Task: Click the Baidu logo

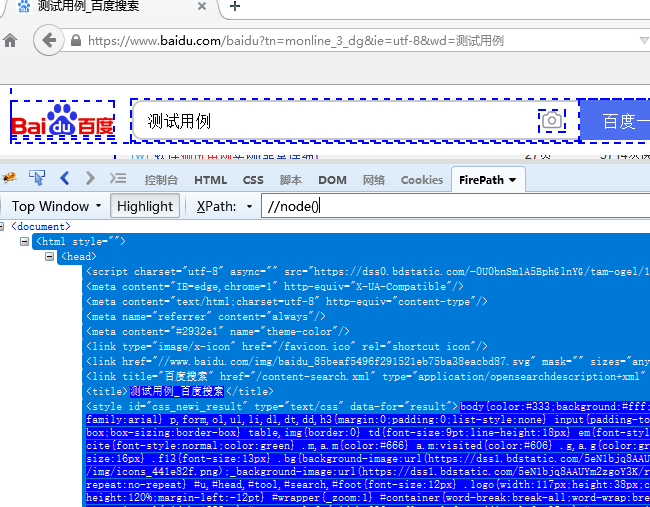Action: 63,121
